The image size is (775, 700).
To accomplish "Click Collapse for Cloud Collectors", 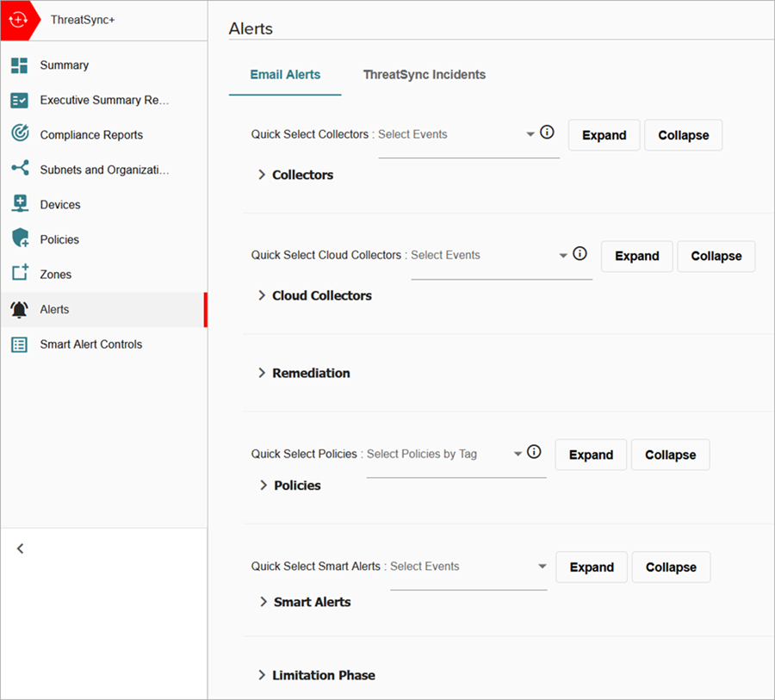I will (x=716, y=256).
